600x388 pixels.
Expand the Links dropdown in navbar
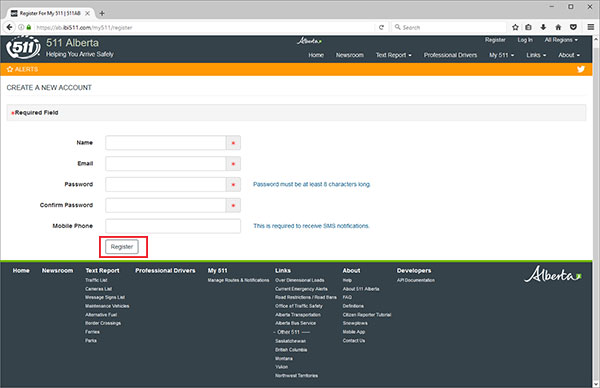pyautogui.click(x=536, y=55)
